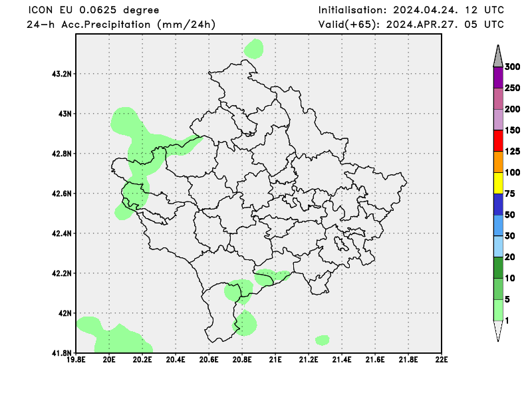Click the 42.8N latitude axis label
The image size is (532, 411).
coord(62,154)
